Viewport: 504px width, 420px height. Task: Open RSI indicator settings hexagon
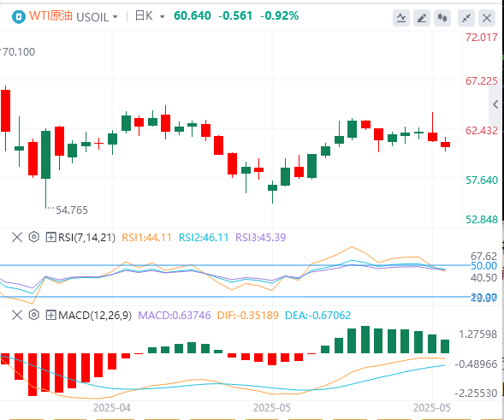point(33,237)
